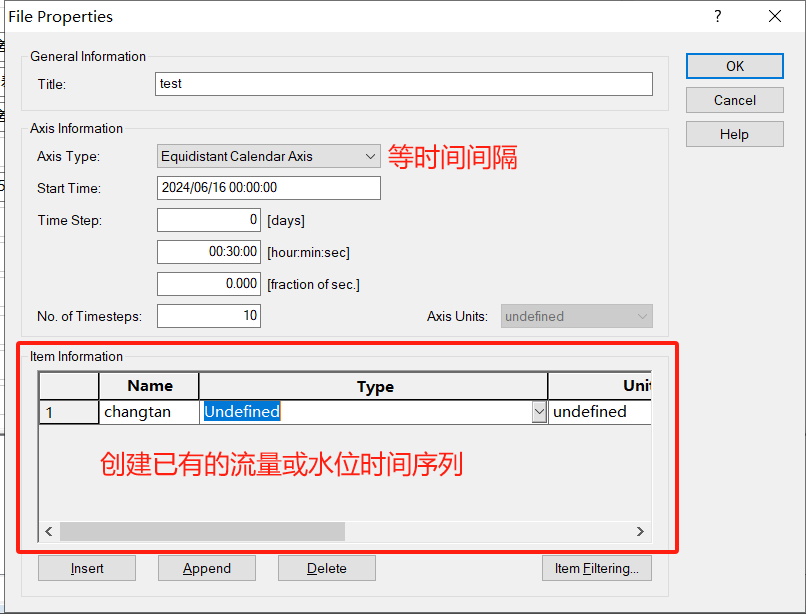Edit the Start Time field
Viewport: 806px width, 614px height.
(x=268, y=188)
